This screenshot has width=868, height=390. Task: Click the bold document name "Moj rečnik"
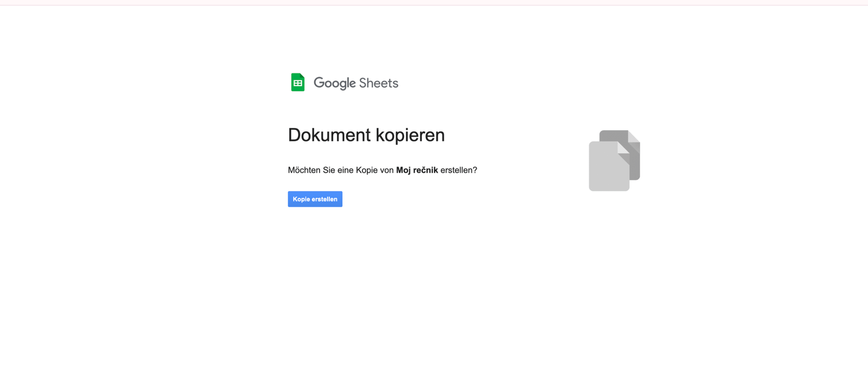[417, 170]
